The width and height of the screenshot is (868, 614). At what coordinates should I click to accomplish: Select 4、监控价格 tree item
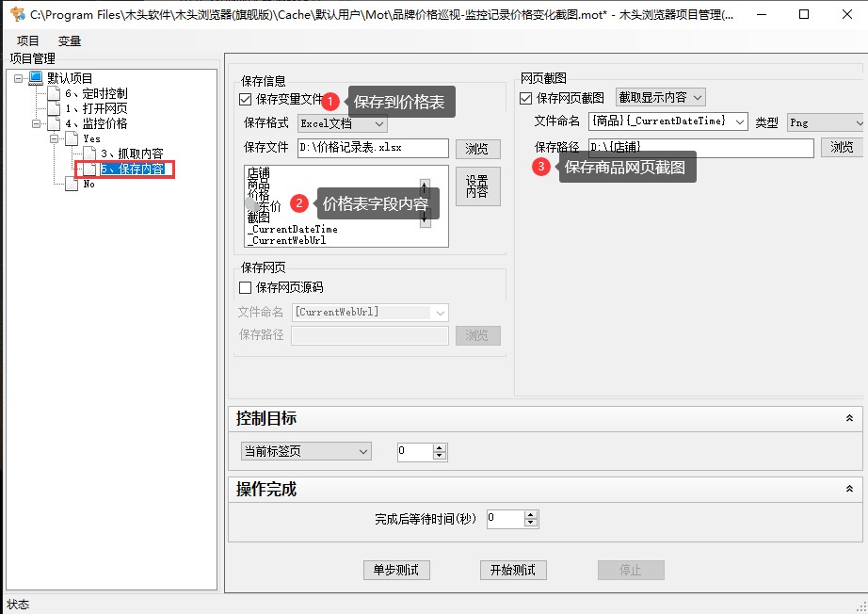[x=96, y=123]
